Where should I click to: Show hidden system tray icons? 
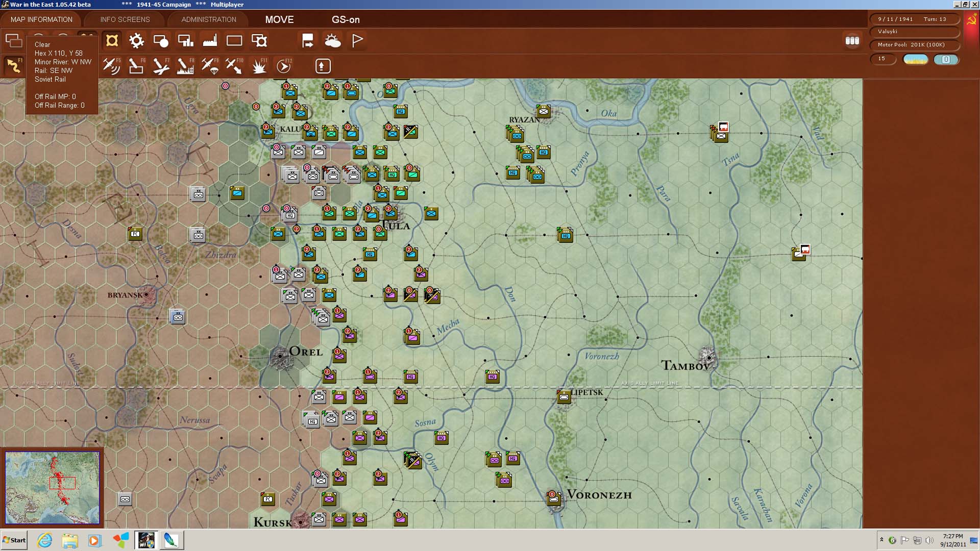(881, 540)
